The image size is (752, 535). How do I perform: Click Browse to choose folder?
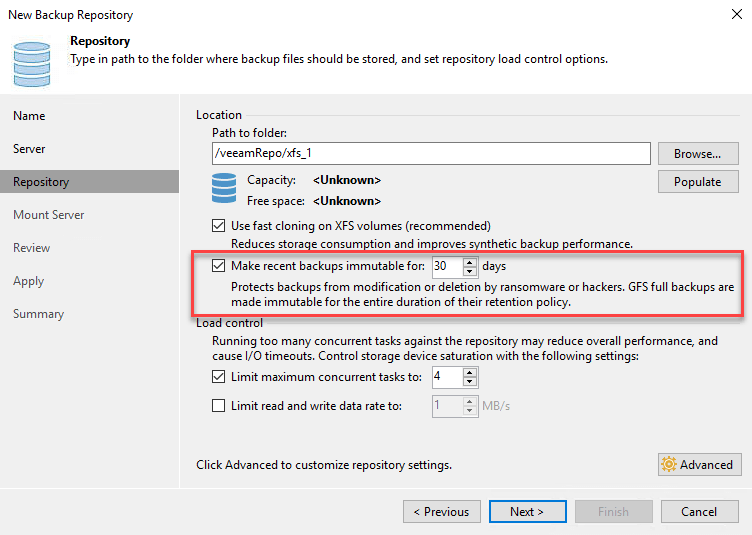[x=697, y=154]
